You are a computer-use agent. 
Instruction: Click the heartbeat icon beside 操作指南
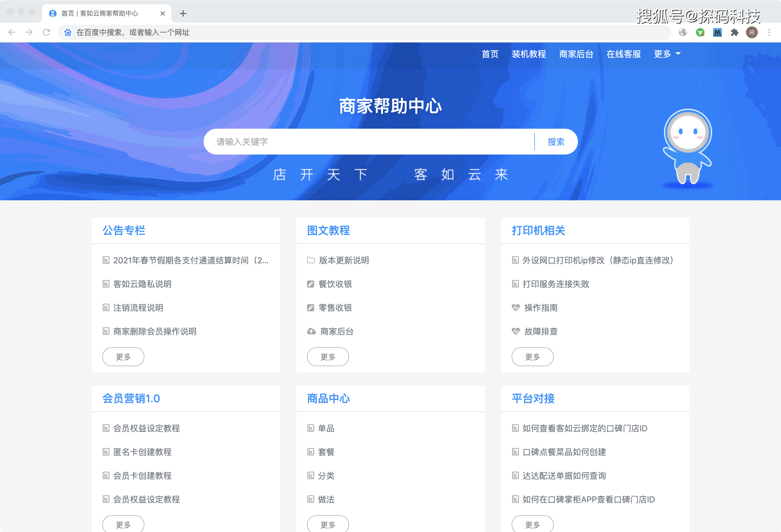click(x=516, y=308)
